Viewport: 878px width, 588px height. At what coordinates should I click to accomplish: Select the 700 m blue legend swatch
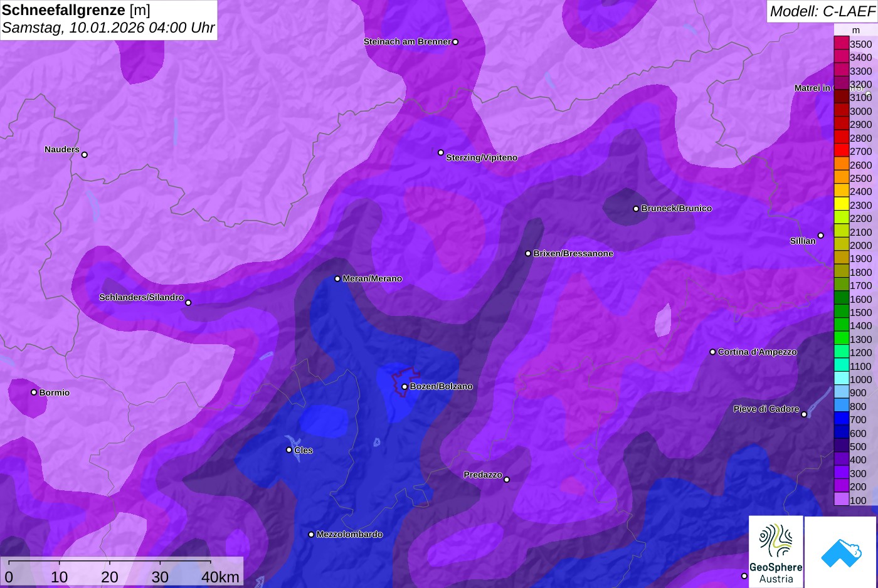click(x=842, y=419)
